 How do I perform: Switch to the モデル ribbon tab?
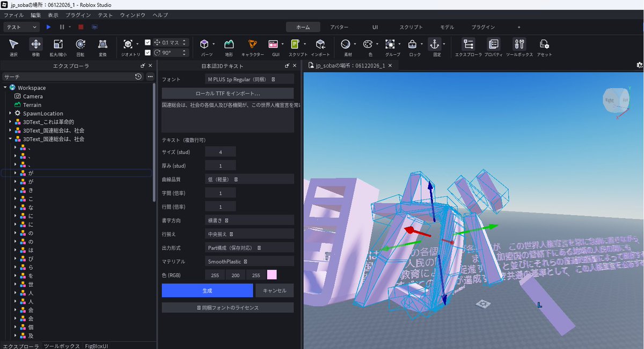(447, 27)
